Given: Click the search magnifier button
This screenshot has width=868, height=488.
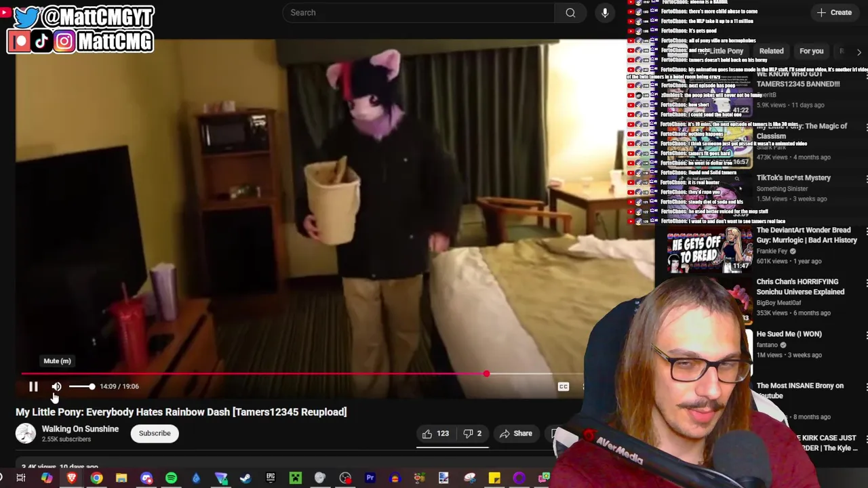Looking at the screenshot, I should click(570, 12).
